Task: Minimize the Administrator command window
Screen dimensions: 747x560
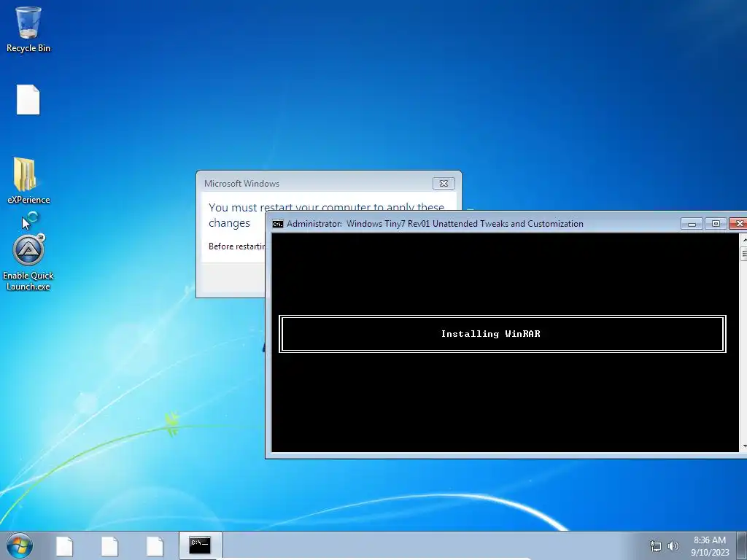Action: 692,223
